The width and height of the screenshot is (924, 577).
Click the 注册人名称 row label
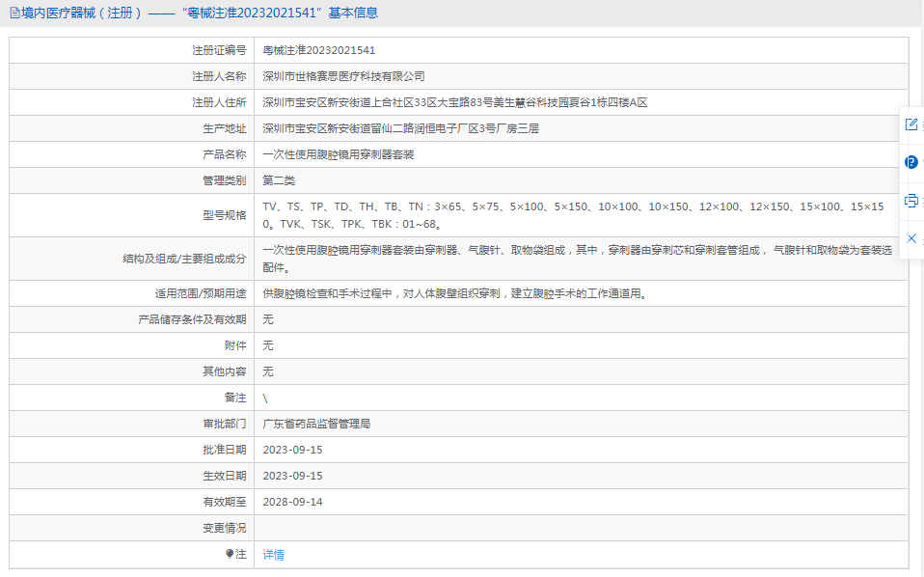[219, 76]
